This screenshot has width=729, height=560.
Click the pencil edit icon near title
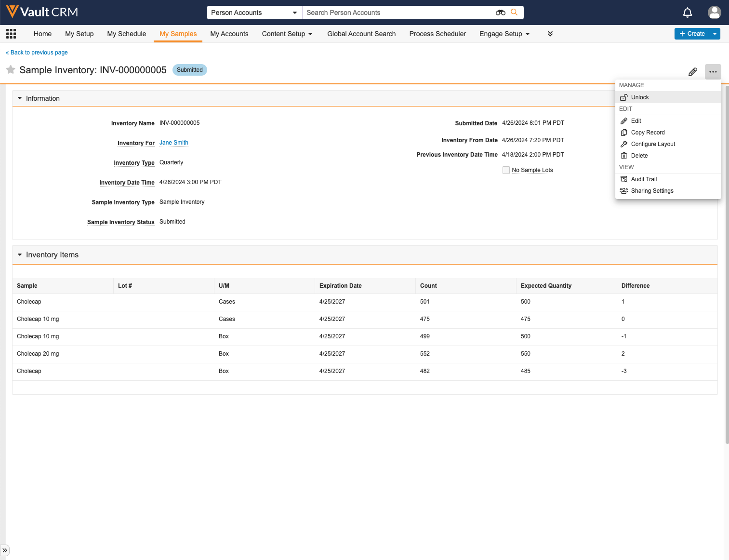[693, 72]
